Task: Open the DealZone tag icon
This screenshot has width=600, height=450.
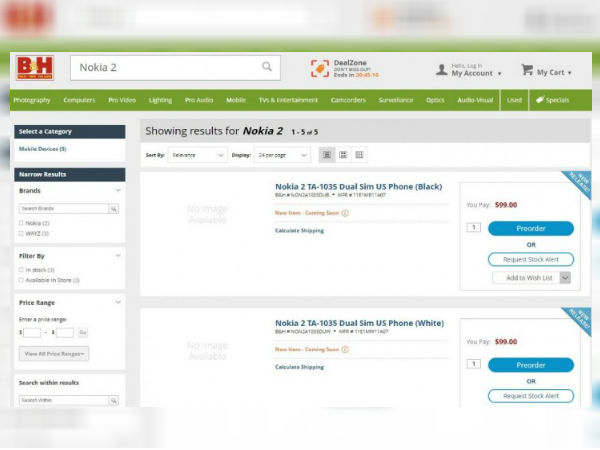Action: 320,68
